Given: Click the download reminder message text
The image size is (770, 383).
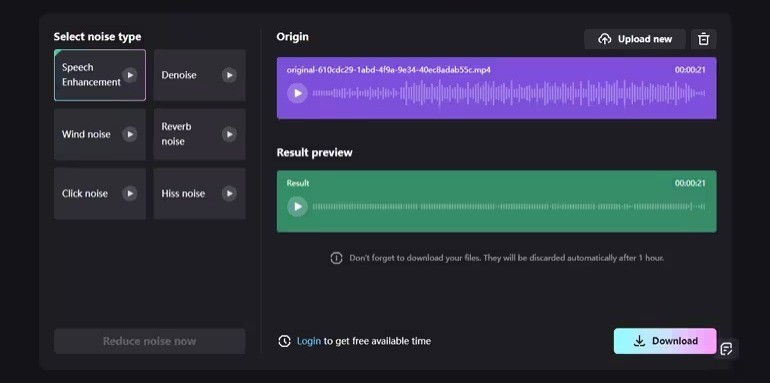Looking at the screenshot, I should click(x=506, y=258).
